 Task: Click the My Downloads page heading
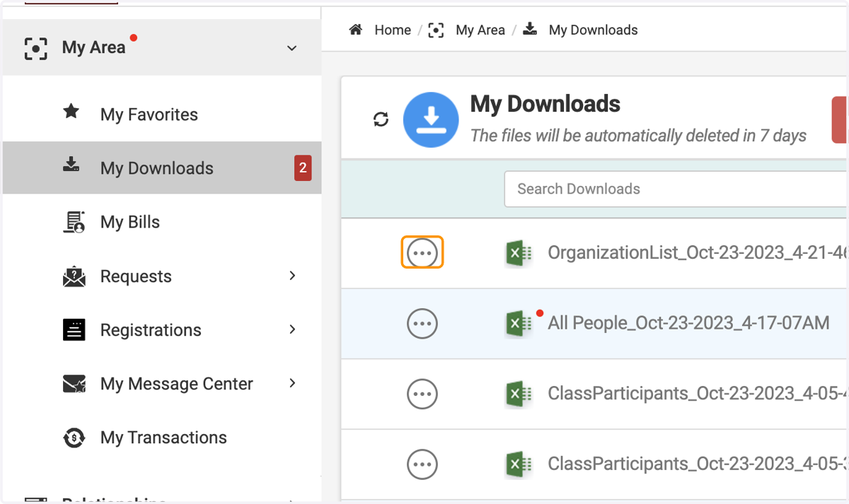(x=545, y=104)
